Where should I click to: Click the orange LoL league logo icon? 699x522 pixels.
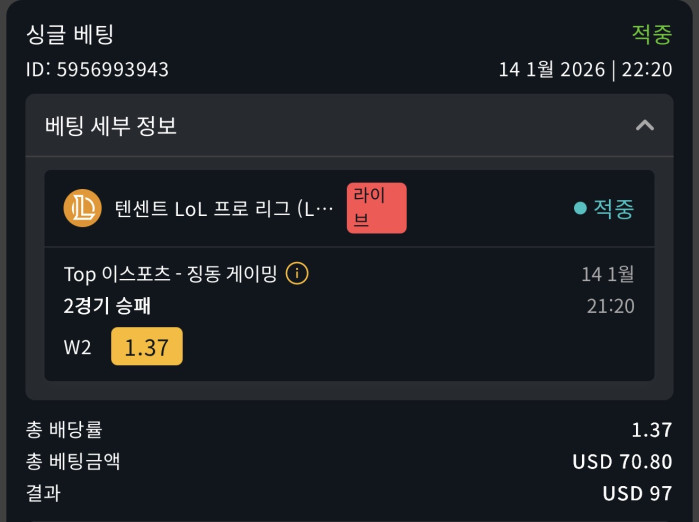(x=82, y=208)
